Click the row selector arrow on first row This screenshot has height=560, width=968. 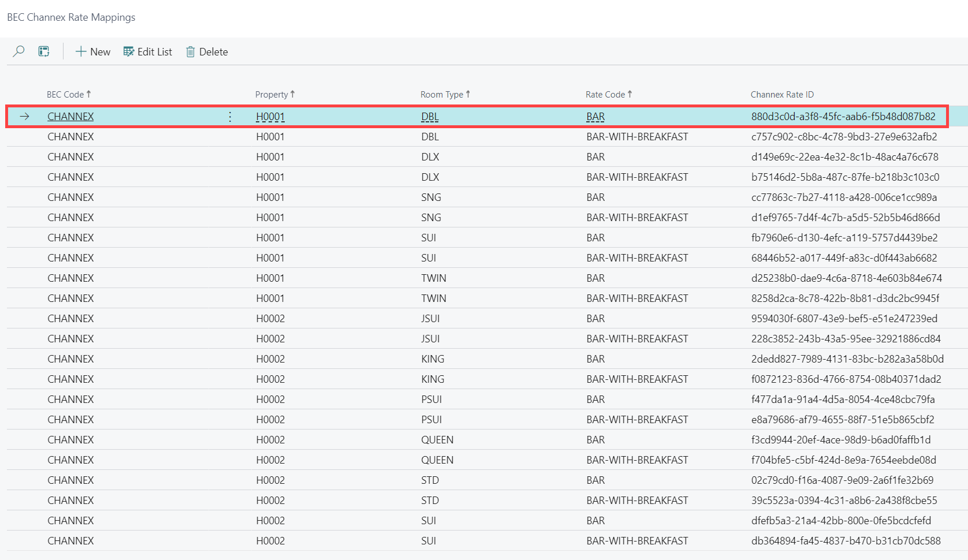point(24,117)
